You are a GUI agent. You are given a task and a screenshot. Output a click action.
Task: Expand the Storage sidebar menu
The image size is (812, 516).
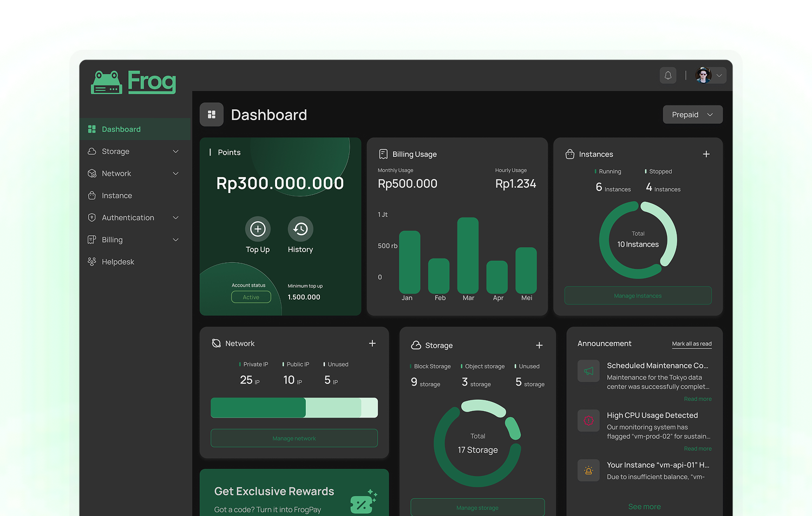tap(134, 151)
